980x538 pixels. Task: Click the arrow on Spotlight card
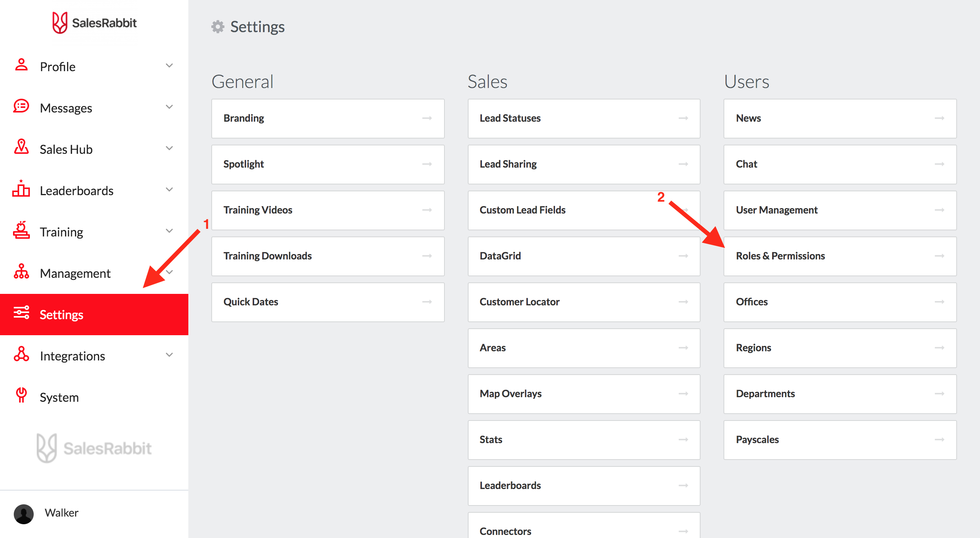click(427, 164)
